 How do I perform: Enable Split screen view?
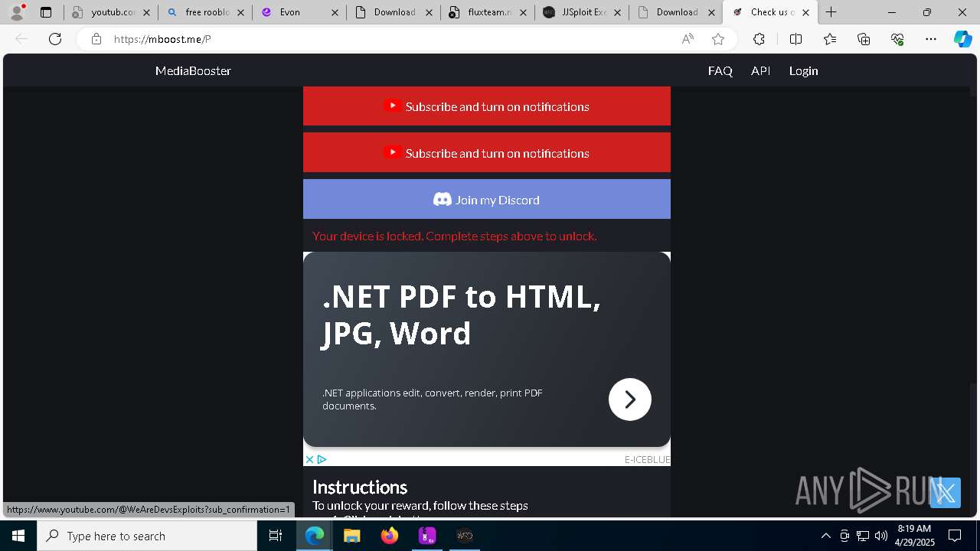[x=795, y=39]
